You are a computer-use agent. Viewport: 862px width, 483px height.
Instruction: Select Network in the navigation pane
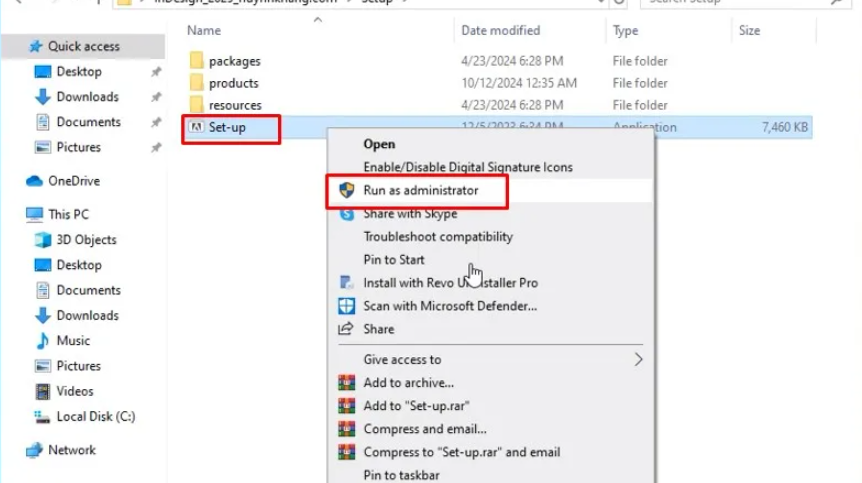coord(71,450)
